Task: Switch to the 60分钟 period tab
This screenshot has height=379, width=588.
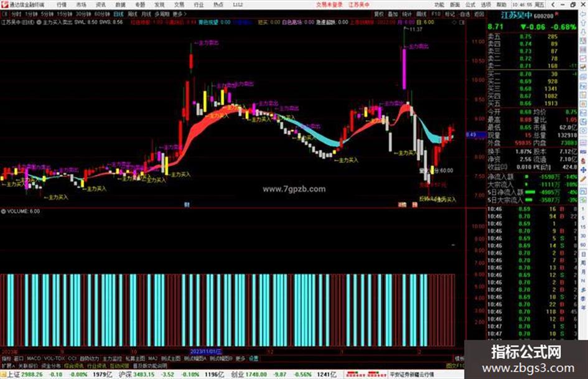Action: coord(102,14)
